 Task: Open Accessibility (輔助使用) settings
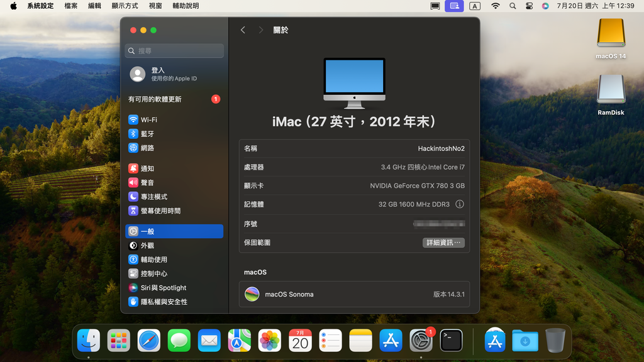(174, 260)
